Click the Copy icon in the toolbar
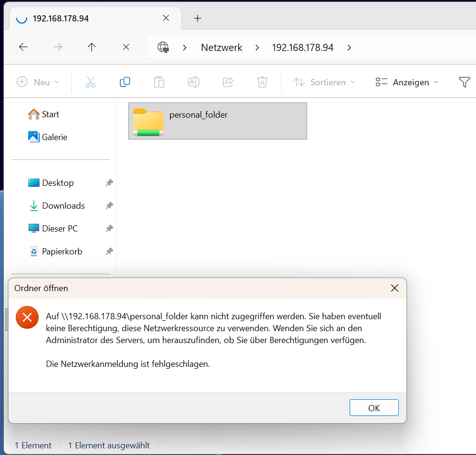The width and height of the screenshot is (476, 455). pos(125,82)
